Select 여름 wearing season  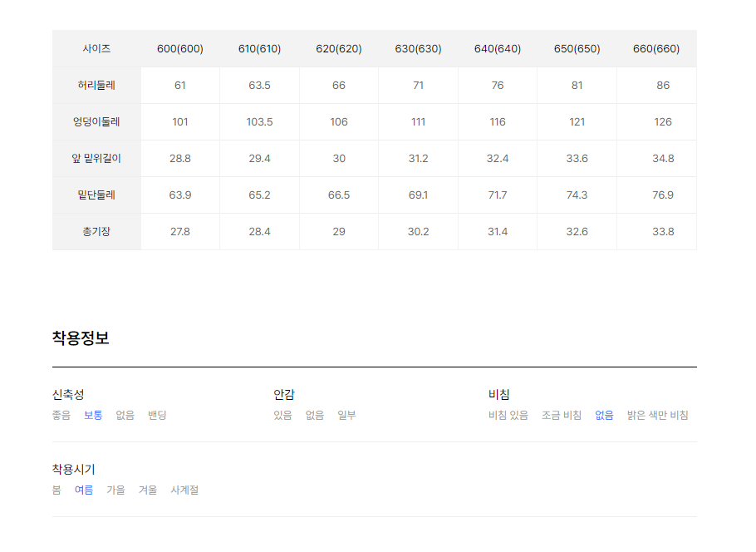click(84, 490)
